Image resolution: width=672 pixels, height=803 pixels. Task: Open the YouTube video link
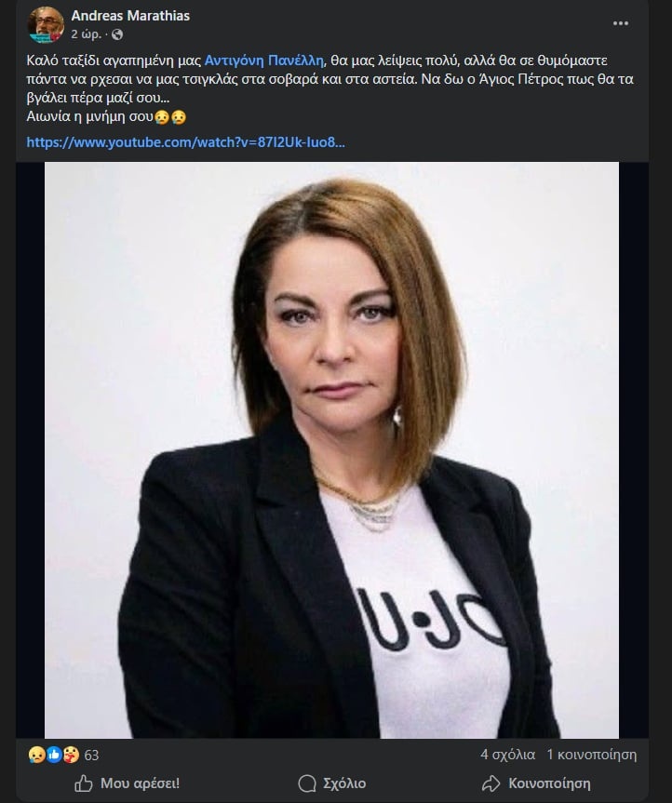tap(186, 142)
